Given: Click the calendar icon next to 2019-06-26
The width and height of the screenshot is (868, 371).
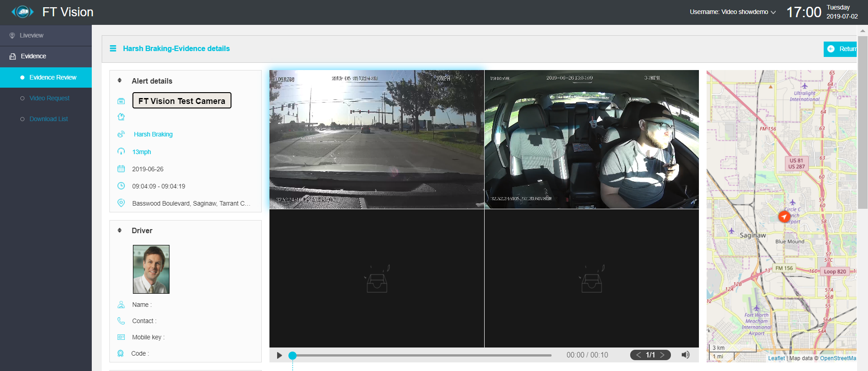Looking at the screenshot, I should (121, 169).
